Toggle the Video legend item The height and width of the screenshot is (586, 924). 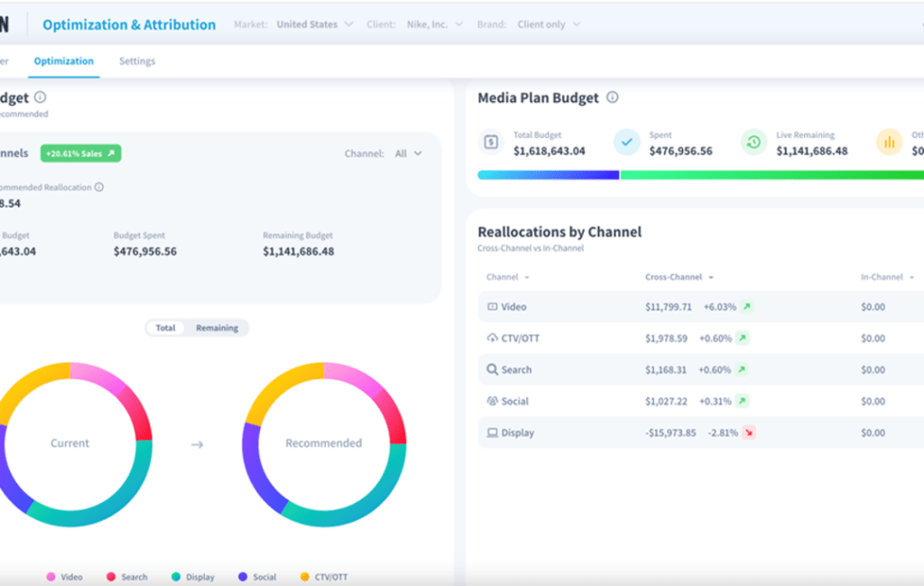click(65, 577)
